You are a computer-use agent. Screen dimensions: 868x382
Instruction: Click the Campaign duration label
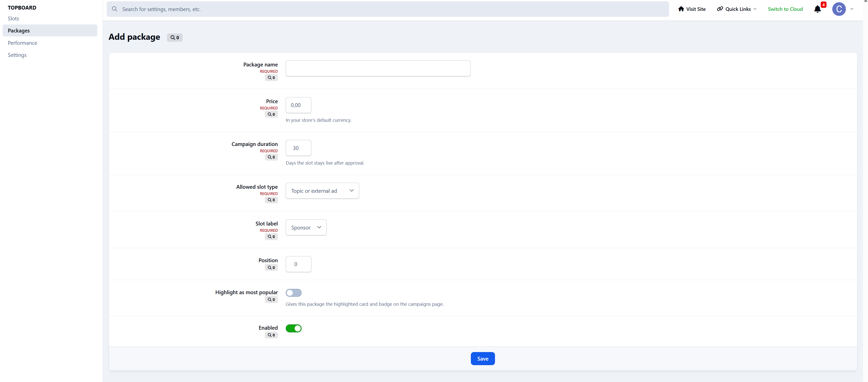254,144
